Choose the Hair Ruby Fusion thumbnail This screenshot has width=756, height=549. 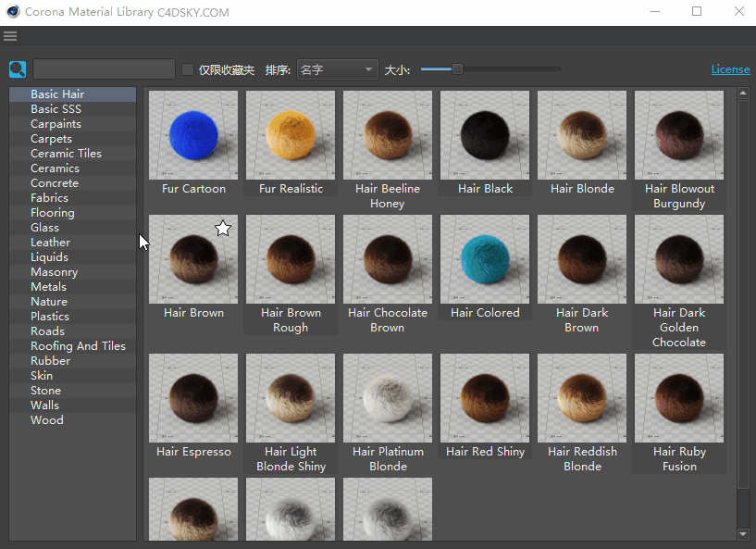[679, 398]
